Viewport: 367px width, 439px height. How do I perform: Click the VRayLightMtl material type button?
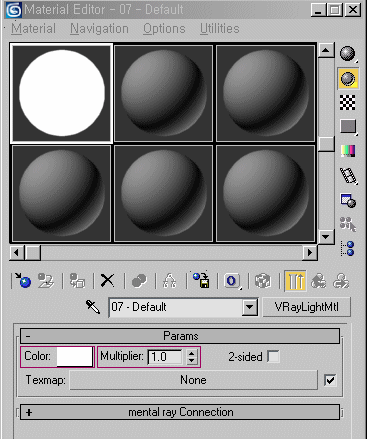(306, 307)
